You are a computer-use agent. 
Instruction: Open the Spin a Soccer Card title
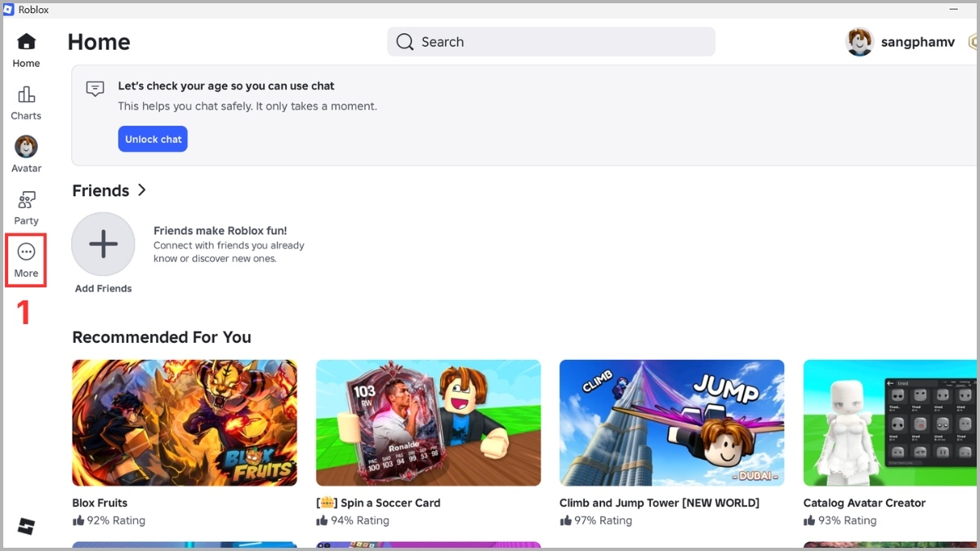tap(378, 503)
